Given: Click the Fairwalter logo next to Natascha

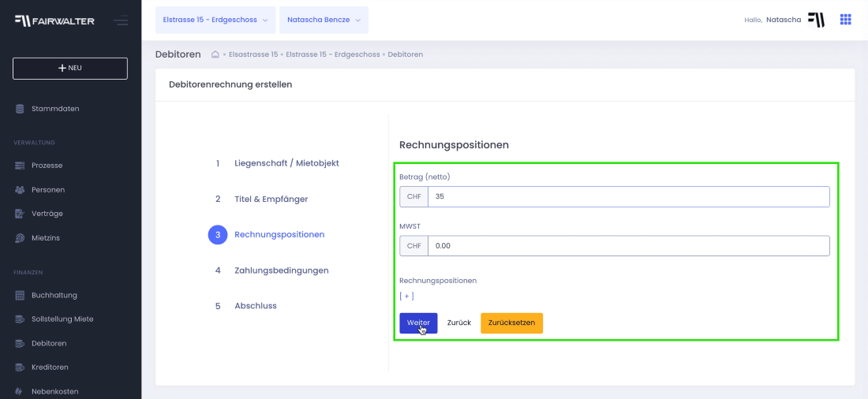Looking at the screenshot, I should (x=816, y=20).
